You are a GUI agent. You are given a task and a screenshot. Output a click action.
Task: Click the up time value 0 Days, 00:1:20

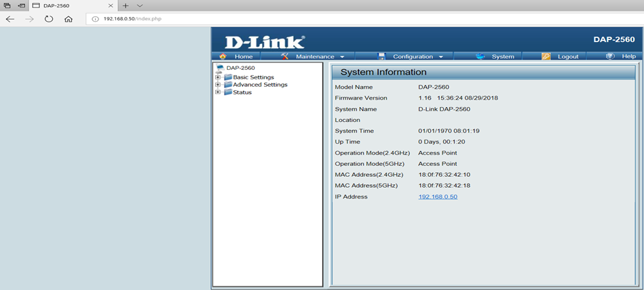point(442,142)
